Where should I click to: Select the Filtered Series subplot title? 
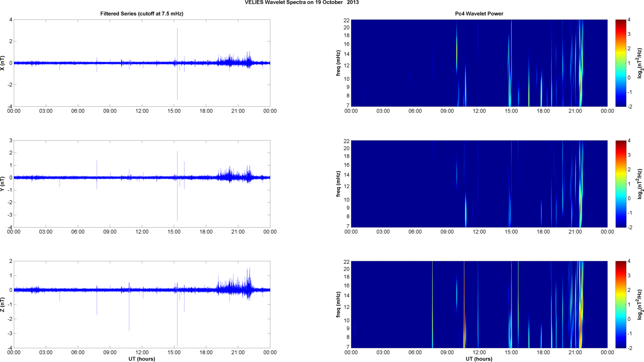coord(142,14)
